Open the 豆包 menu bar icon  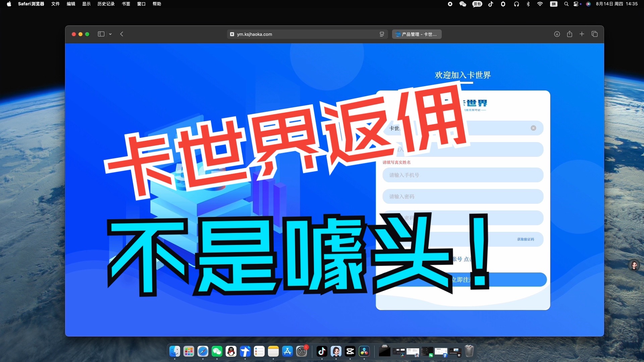[x=477, y=4]
